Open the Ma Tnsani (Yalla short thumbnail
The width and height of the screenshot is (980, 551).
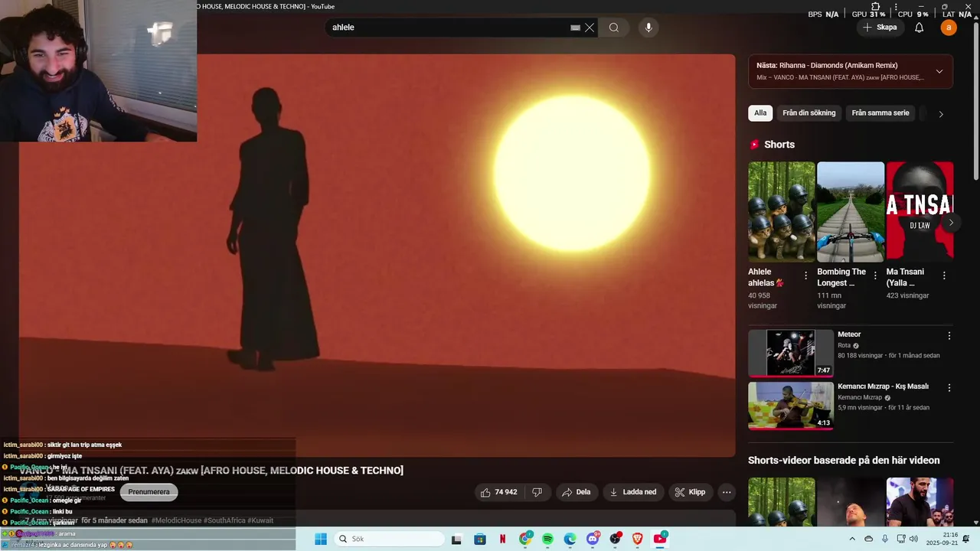click(x=920, y=211)
